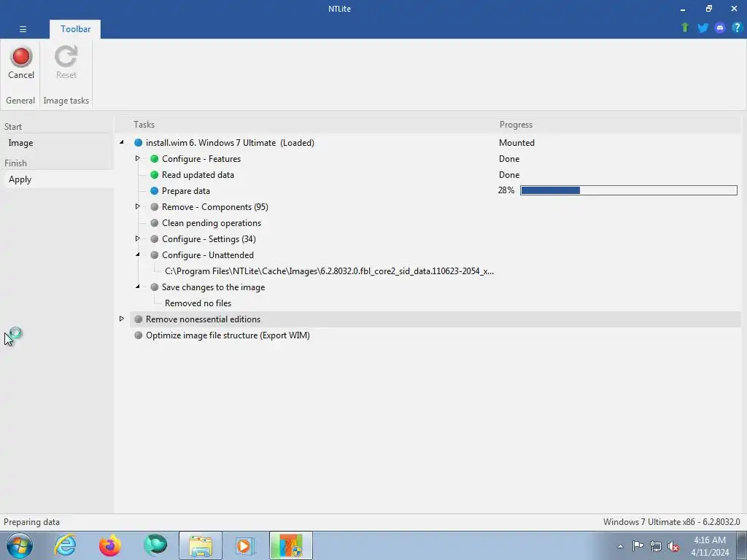This screenshot has height=560, width=747.
Task: Collapse the Configure - Unattended node
Action: (138, 254)
